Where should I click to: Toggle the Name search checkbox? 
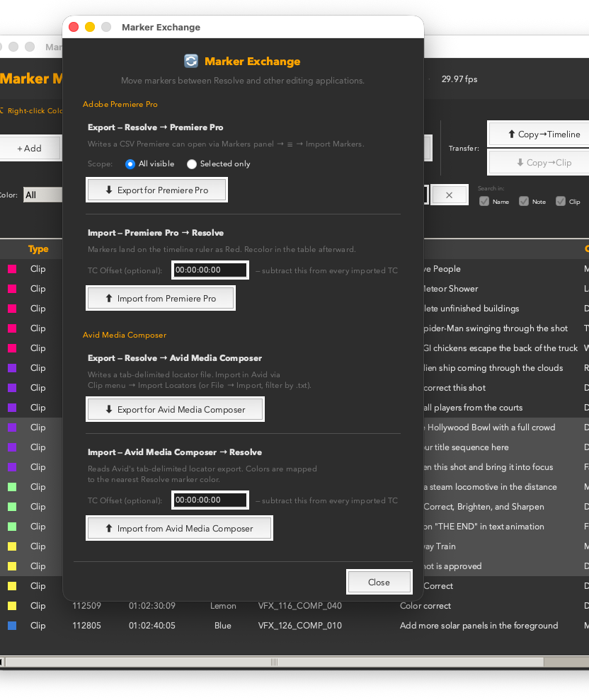pyautogui.click(x=484, y=201)
